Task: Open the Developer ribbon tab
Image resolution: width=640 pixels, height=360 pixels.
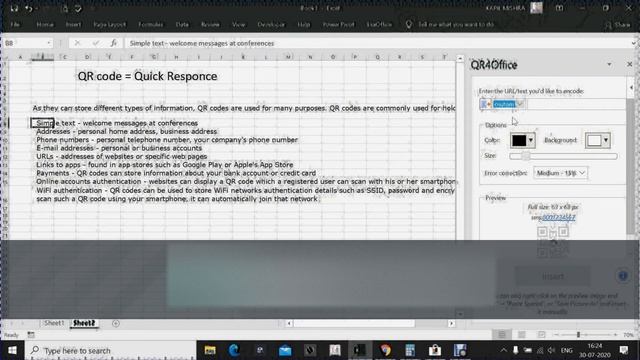Action: point(271,24)
